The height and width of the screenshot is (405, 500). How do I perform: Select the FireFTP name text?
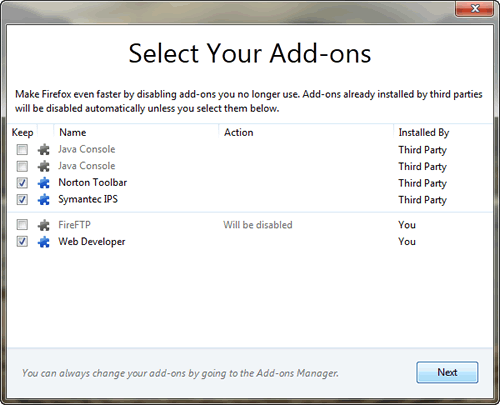pyautogui.click(x=74, y=225)
